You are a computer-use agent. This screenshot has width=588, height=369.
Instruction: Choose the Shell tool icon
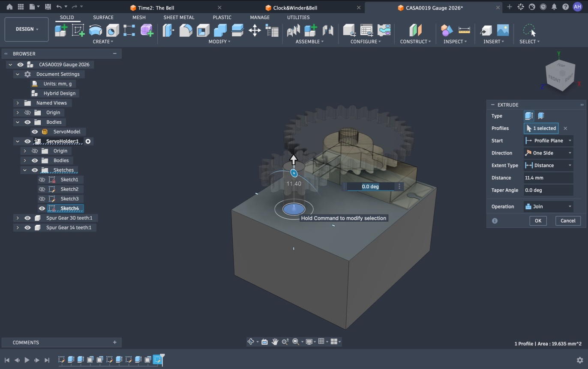click(x=203, y=30)
